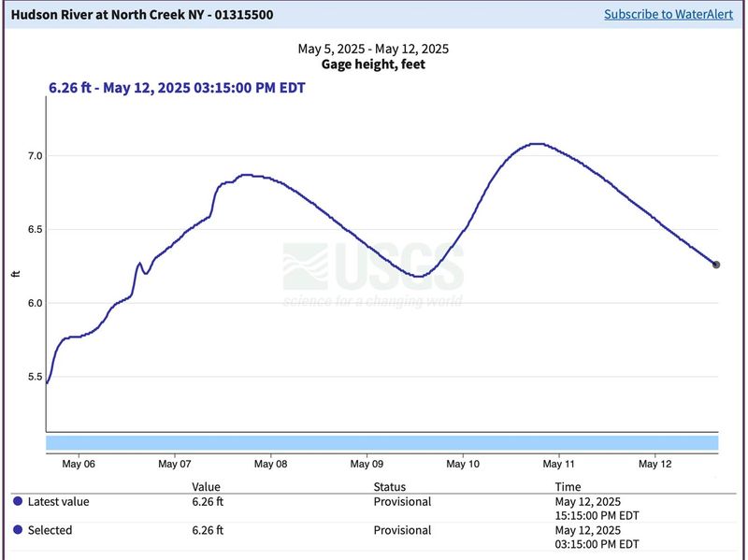
Task: Click the May 06 axis label
Action: point(79,464)
